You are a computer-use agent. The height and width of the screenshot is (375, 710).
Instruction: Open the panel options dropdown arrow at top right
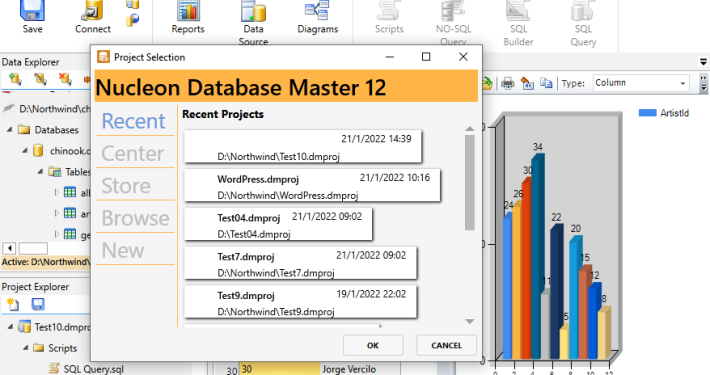[703, 62]
